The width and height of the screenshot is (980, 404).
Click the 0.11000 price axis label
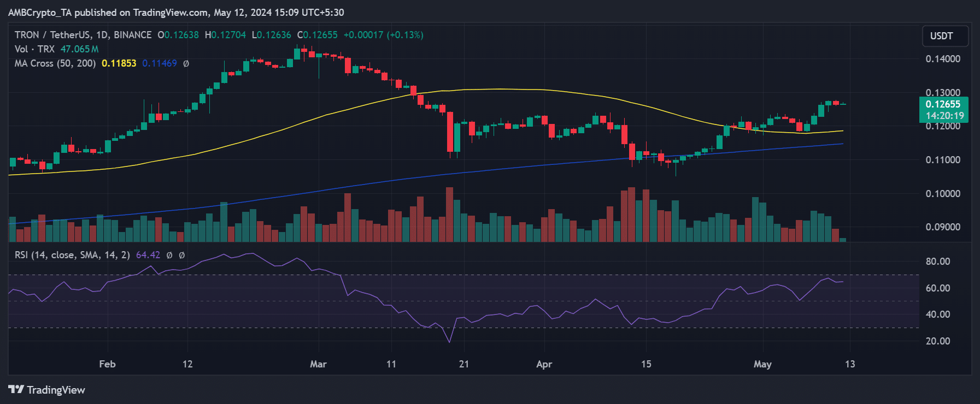pos(943,160)
